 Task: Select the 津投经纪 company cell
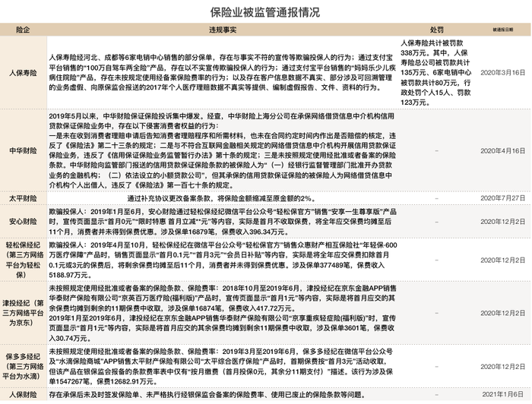23,313
